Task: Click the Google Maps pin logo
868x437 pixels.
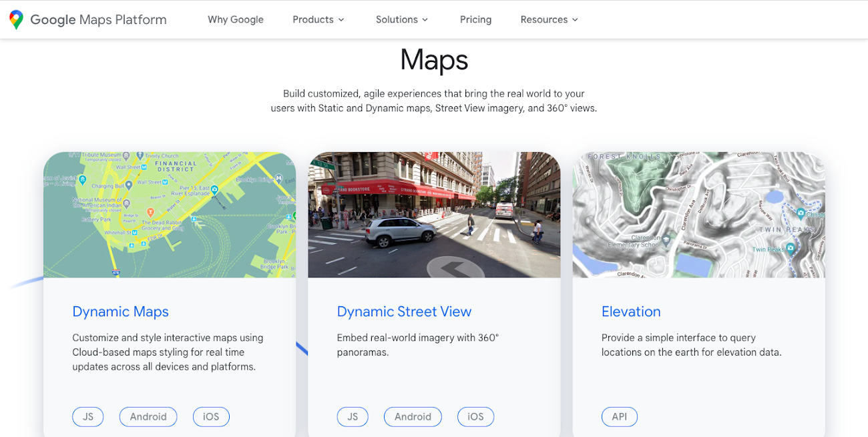Action: tap(16, 19)
